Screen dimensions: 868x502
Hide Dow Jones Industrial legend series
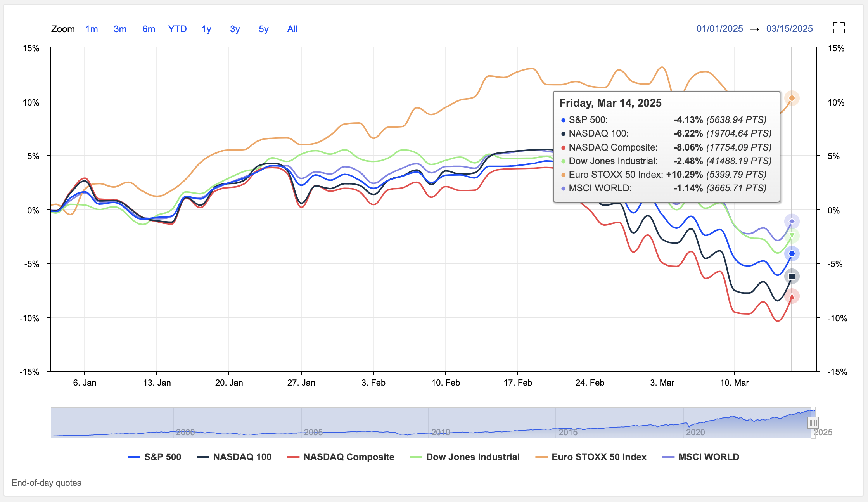pyautogui.click(x=465, y=457)
